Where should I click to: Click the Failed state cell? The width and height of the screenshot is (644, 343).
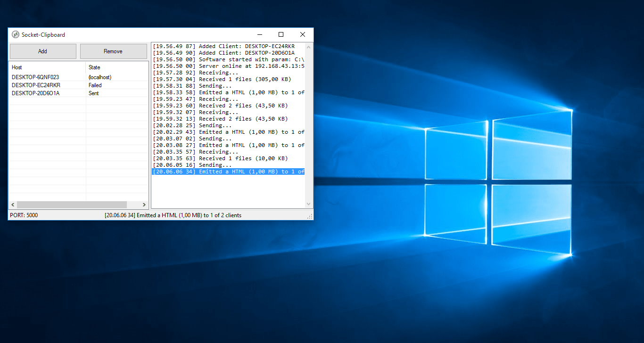tap(95, 85)
